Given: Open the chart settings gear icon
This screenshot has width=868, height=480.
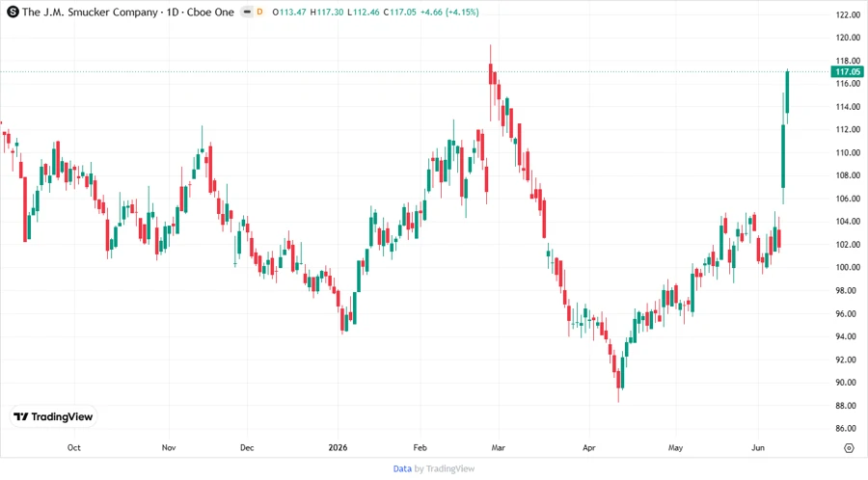Looking at the screenshot, I should [849, 448].
